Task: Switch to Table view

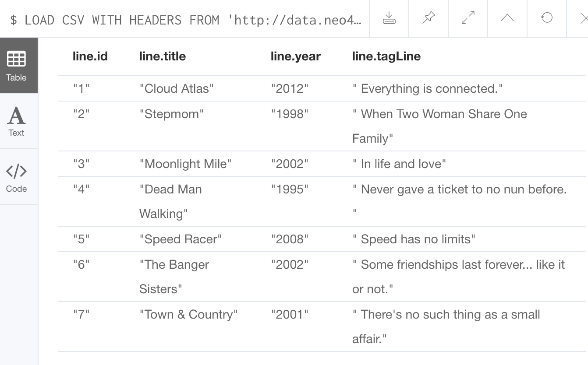Action: coord(17,66)
